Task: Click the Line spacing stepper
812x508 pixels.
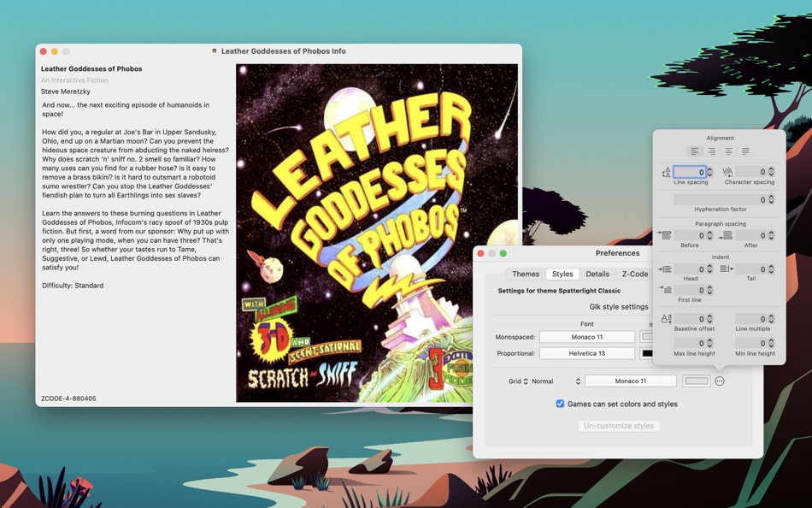Action: [710, 172]
